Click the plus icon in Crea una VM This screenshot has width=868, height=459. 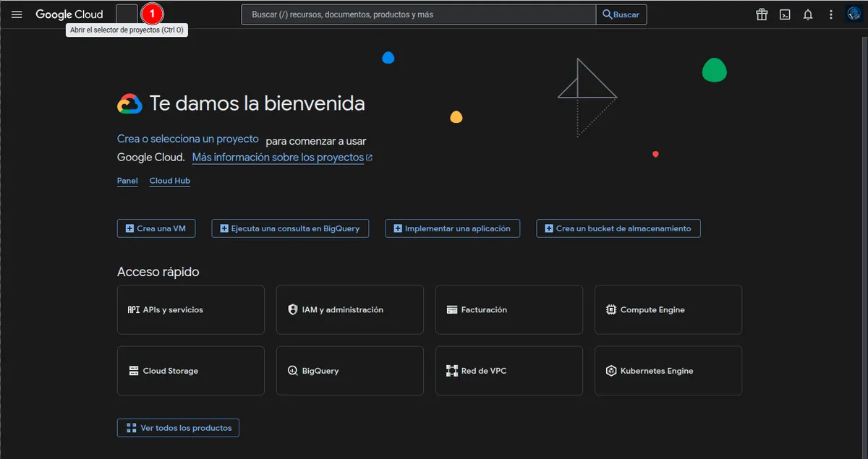129,228
